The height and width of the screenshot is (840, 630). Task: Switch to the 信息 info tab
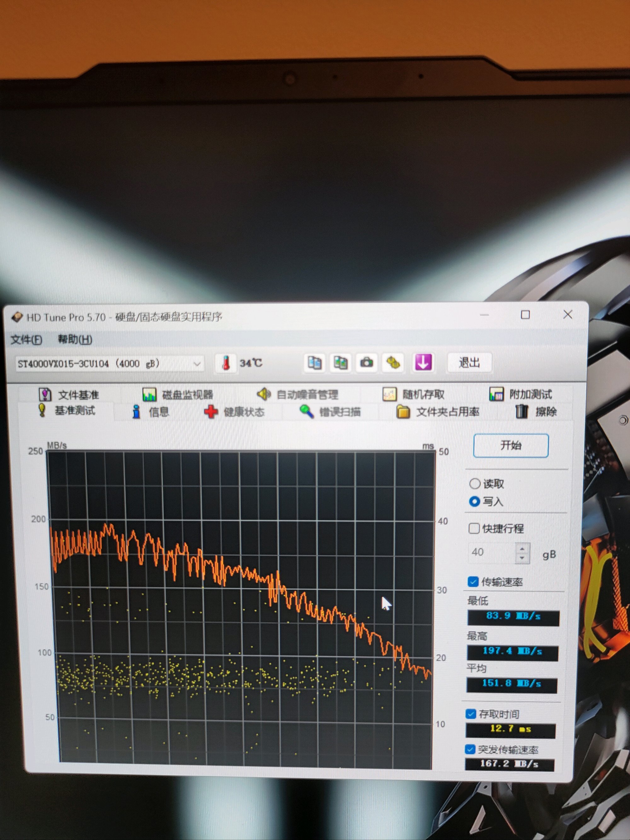150,412
